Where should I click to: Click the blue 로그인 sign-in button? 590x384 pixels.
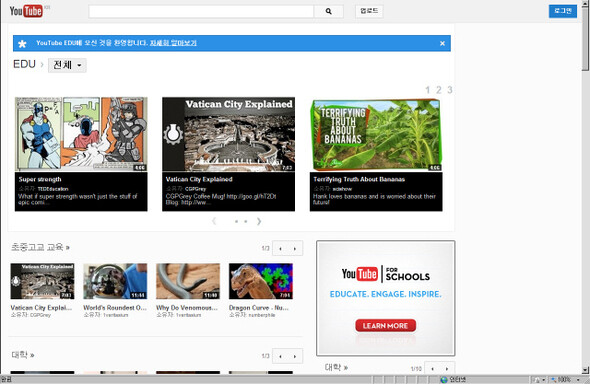(x=563, y=11)
